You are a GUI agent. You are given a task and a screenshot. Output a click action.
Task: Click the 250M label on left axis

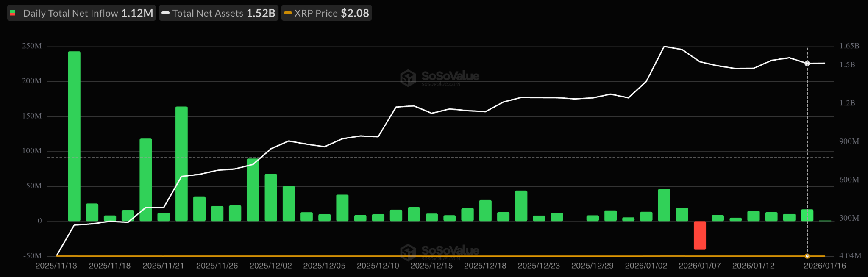pos(32,46)
